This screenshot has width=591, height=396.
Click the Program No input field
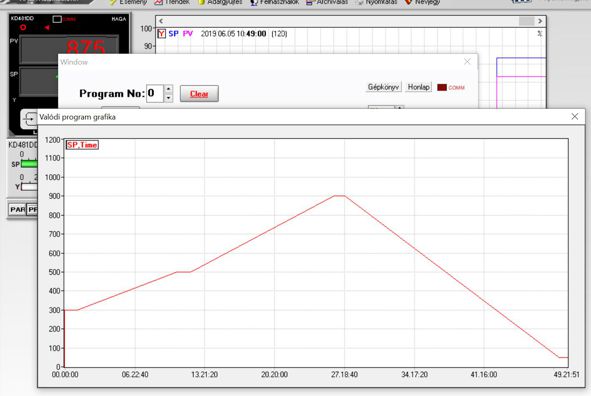point(155,93)
